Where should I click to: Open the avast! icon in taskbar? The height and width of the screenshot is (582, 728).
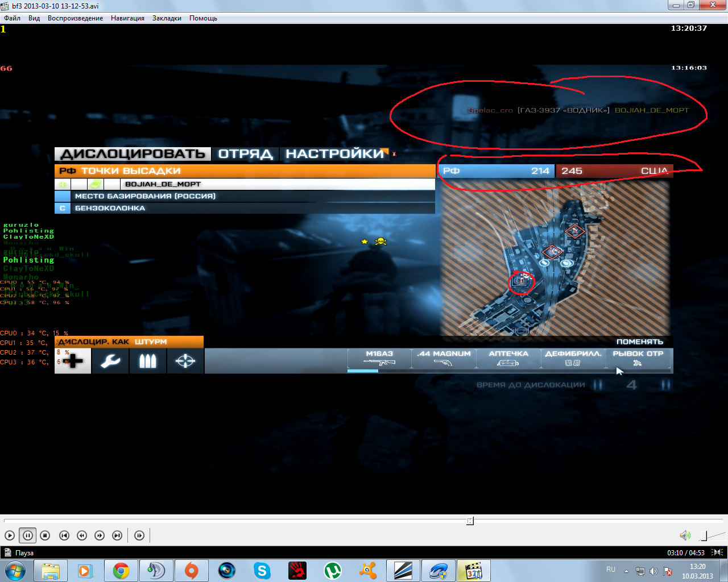[368, 571]
